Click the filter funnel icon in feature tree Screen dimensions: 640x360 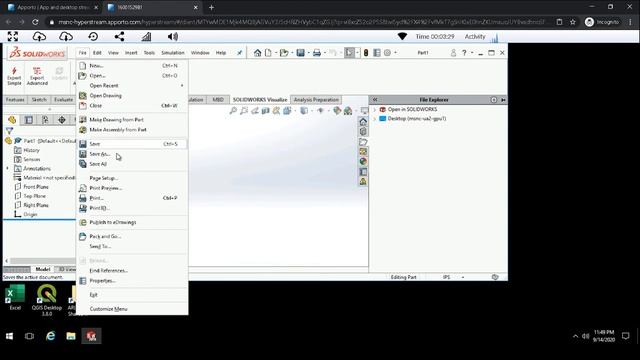pos(9,131)
